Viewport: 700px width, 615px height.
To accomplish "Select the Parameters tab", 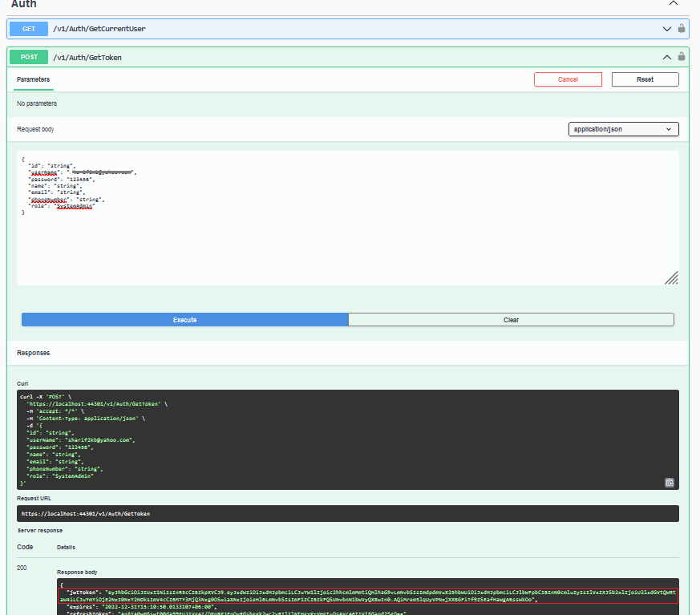I will 34,79.
